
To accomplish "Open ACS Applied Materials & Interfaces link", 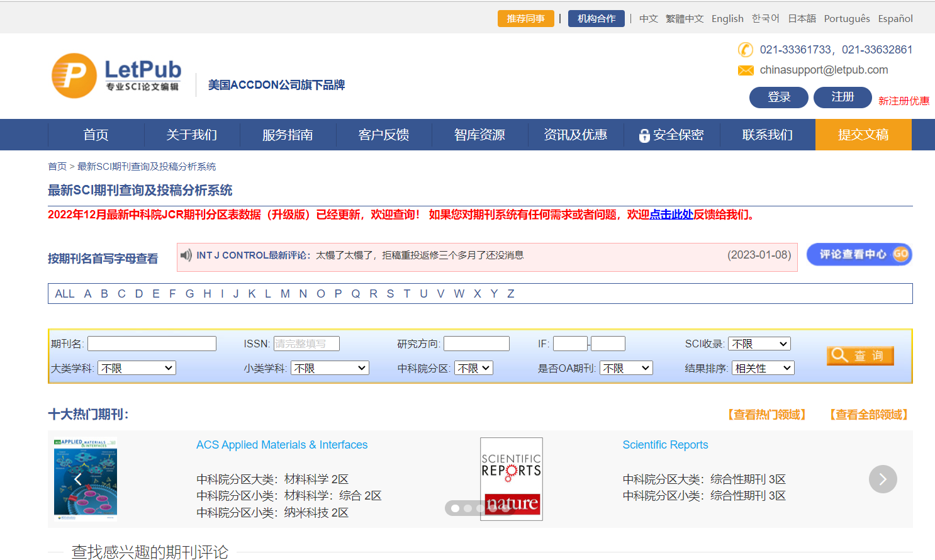I will pos(282,445).
